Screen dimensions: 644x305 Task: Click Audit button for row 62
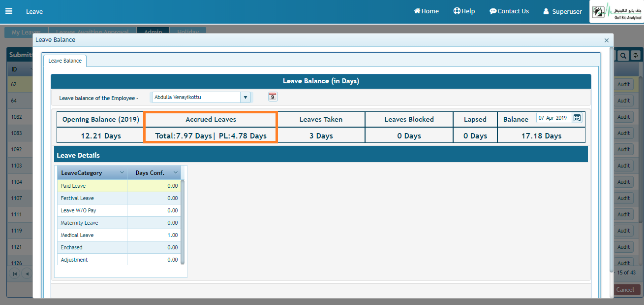coord(624,84)
